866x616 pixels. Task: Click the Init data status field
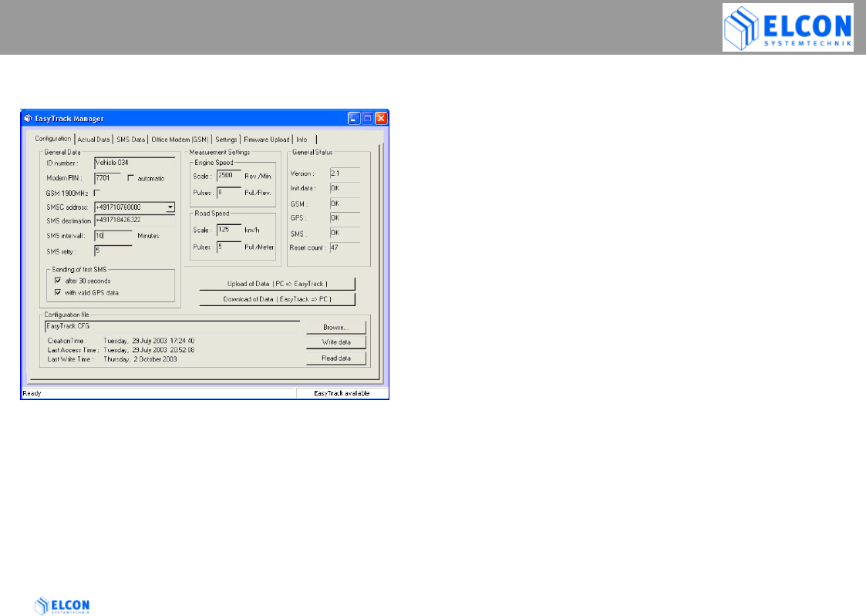click(x=345, y=188)
